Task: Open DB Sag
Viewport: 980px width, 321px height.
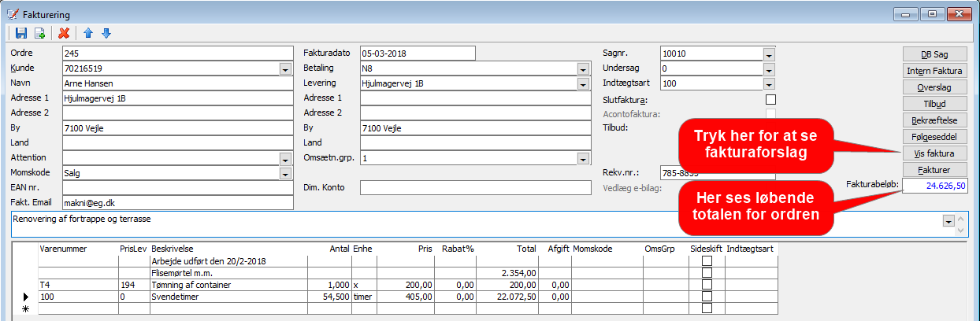Action: click(934, 54)
